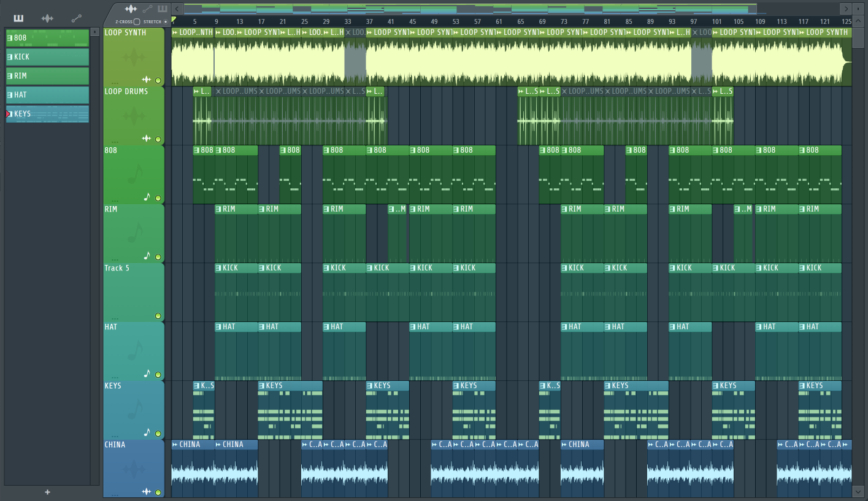Screen dimensions: 868x501
Task: Click the add button at the picker panel bottom
Action: click(47, 492)
